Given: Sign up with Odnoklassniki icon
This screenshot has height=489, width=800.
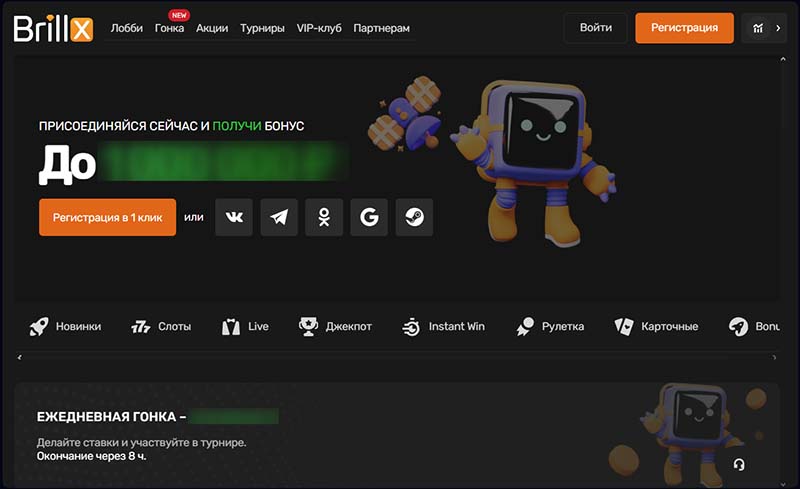Looking at the screenshot, I should click(324, 217).
